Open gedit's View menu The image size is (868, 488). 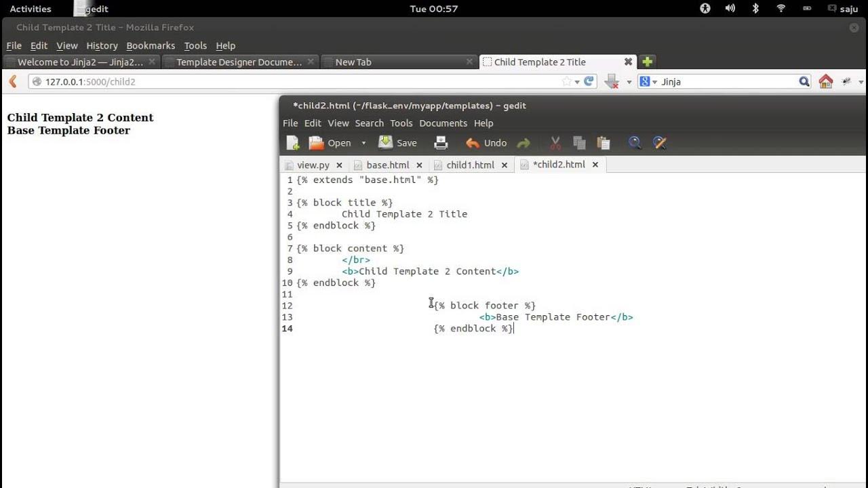click(x=338, y=123)
